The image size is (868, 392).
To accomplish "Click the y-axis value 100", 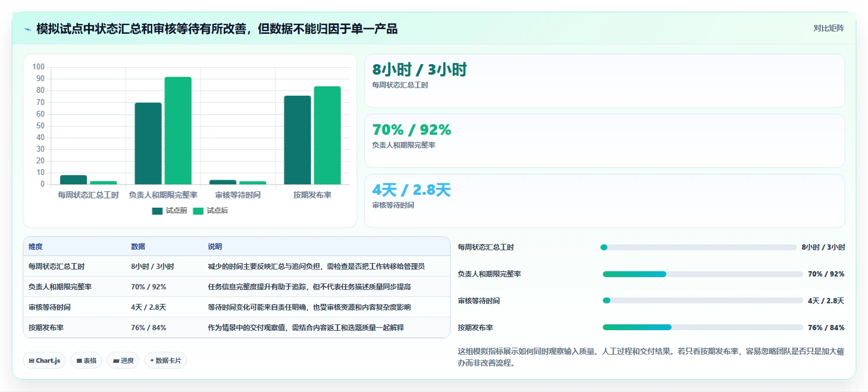I will (38, 67).
